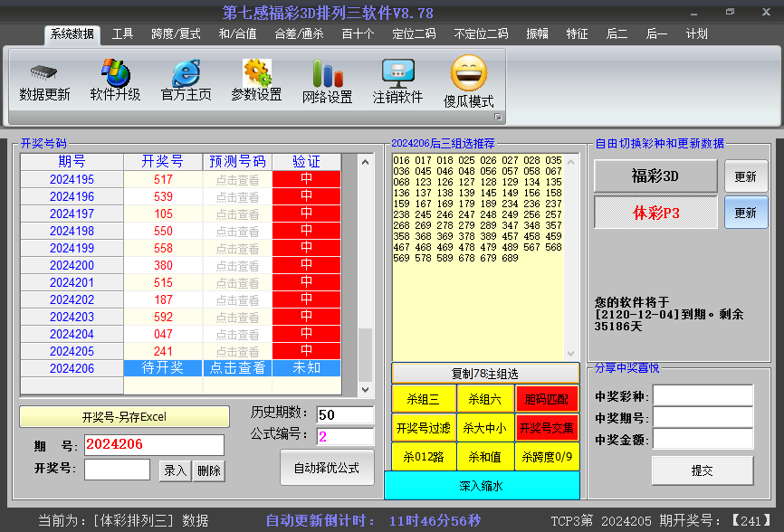Open 参数设置 gear icon

point(257,73)
